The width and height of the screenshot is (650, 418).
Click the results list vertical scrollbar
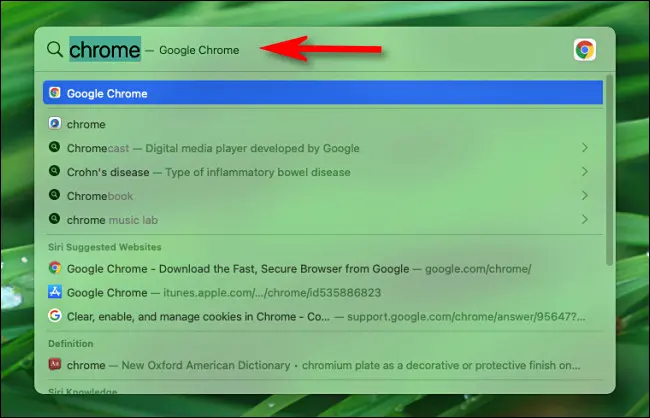(609, 170)
